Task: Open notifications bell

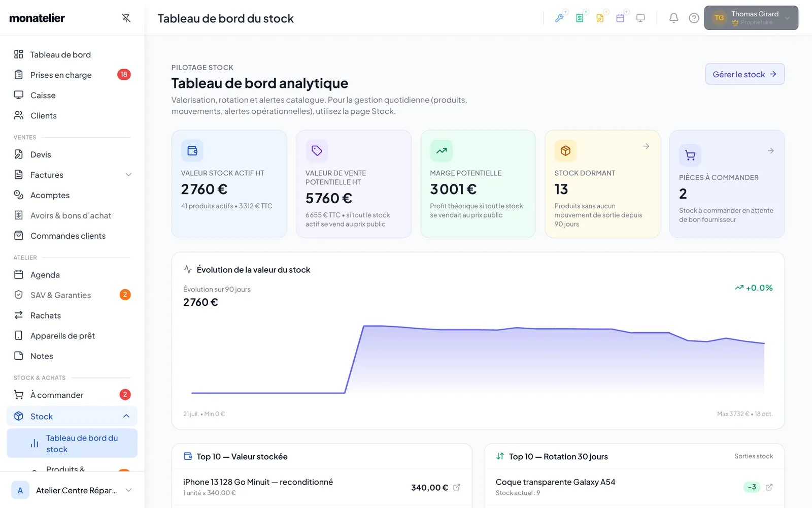Action: click(x=673, y=18)
